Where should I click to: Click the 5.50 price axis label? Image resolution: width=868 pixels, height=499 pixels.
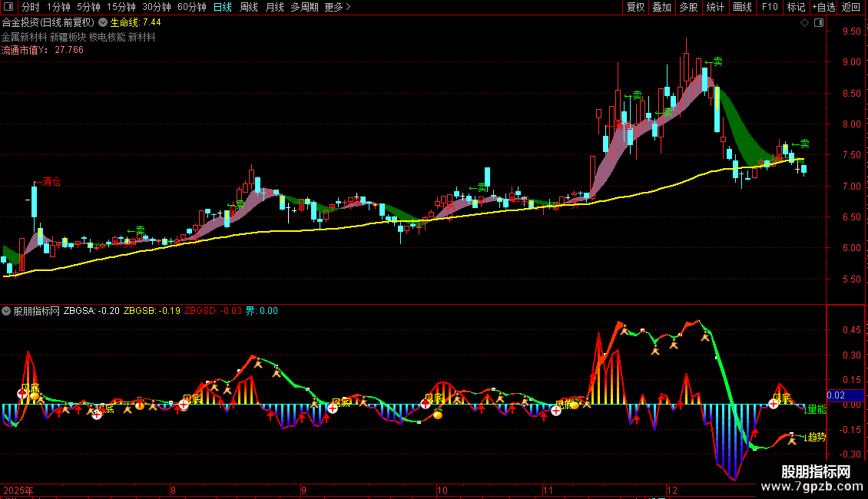pyautogui.click(x=851, y=279)
